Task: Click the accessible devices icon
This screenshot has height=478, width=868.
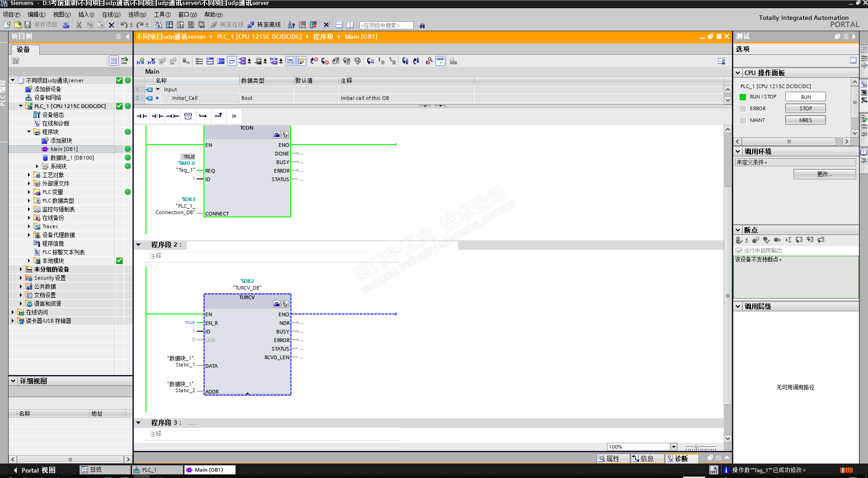Action: point(292,25)
